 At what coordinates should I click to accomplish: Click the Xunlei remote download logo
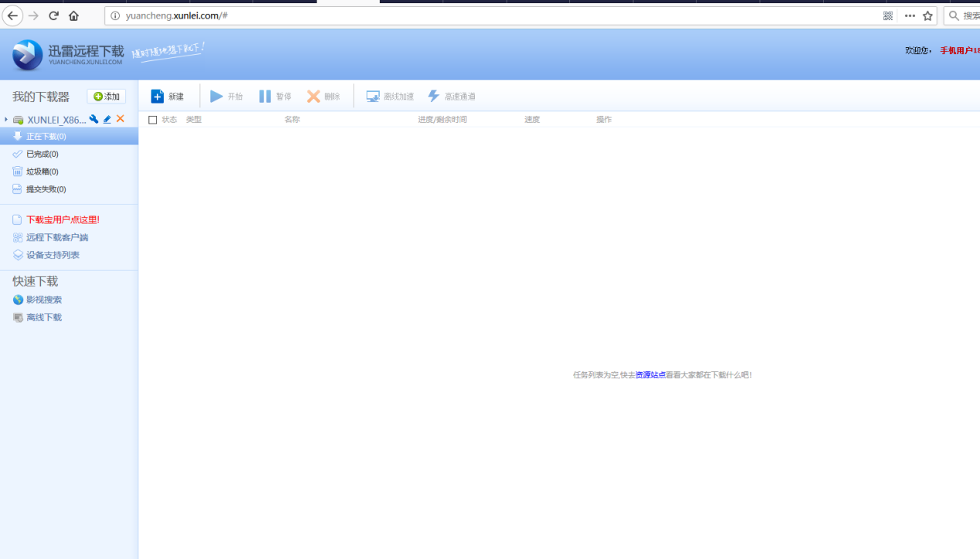pyautogui.click(x=68, y=55)
